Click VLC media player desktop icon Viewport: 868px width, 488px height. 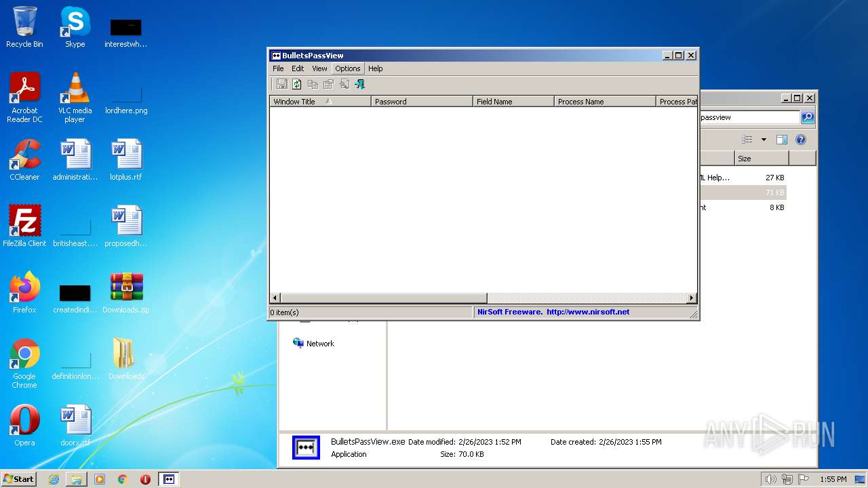pos(75,98)
